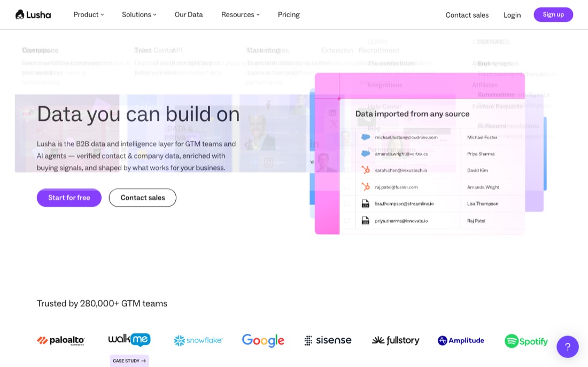Screen dimensions: 588x367
Task: Tick the checkbox for lisa.thompson@streamline.io row
Action: coord(346,204)
